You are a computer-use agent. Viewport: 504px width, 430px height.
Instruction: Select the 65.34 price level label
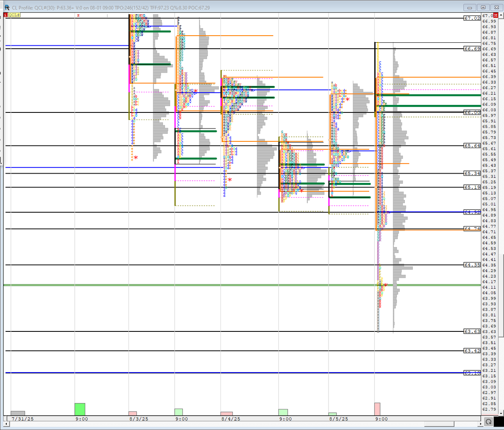coord(472,173)
